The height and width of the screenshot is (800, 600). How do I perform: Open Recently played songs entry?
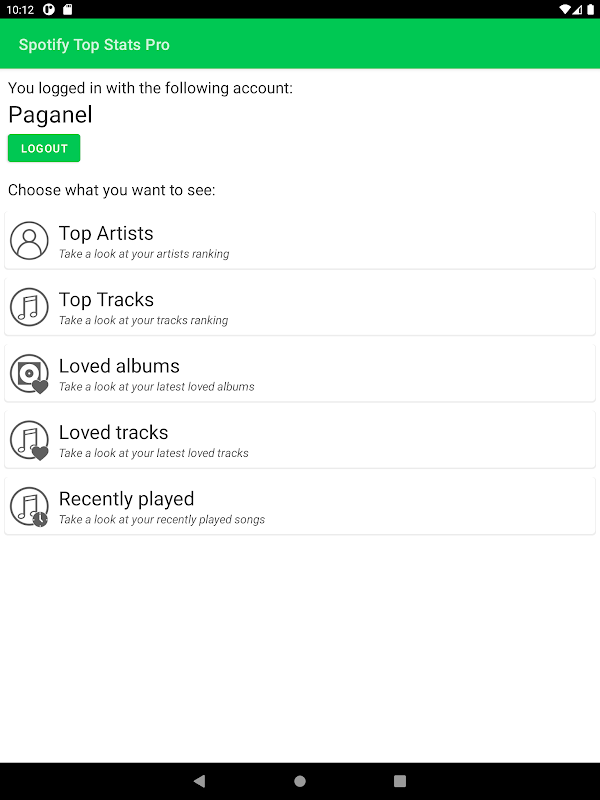click(300, 506)
